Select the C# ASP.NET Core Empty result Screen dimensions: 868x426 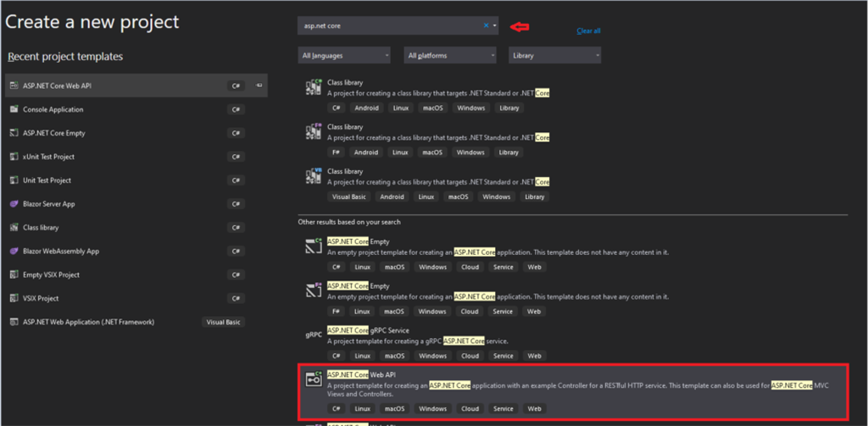573,255
